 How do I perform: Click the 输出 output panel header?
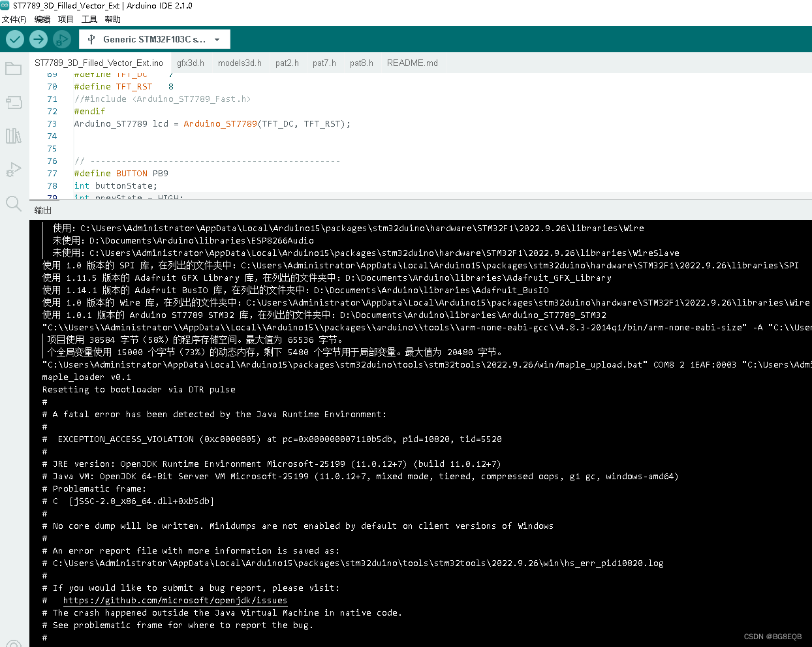click(43, 210)
